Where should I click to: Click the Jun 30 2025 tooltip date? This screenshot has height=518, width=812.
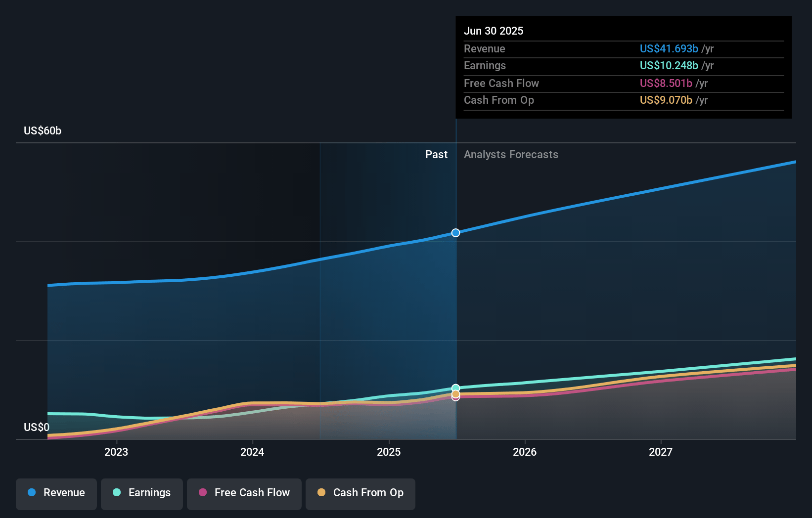[x=494, y=31]
